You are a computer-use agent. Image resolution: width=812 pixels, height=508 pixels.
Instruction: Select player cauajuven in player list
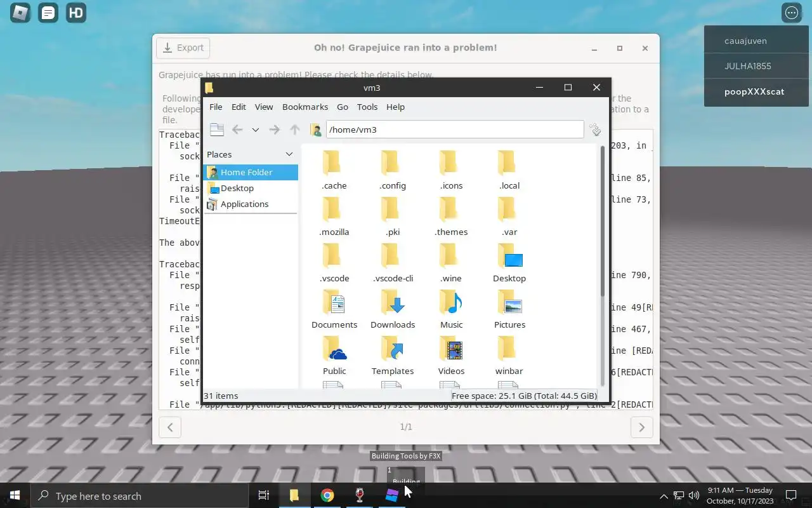click(x=756, y=41)
